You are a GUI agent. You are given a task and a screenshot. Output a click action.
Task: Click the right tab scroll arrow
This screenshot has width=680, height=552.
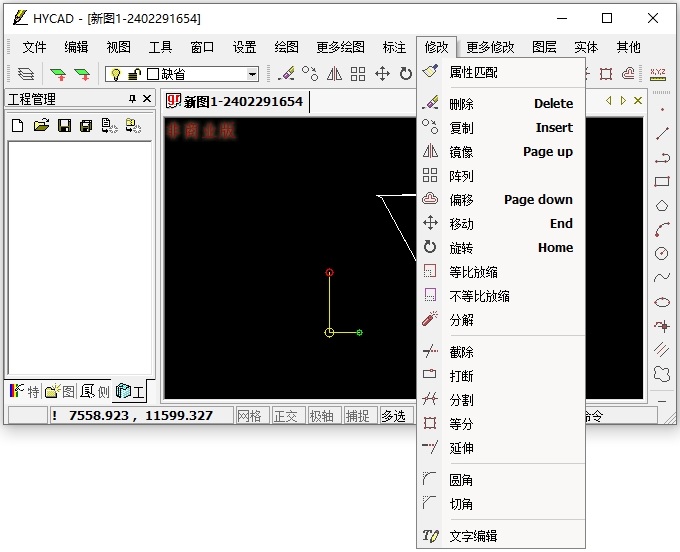pos(623,101)
